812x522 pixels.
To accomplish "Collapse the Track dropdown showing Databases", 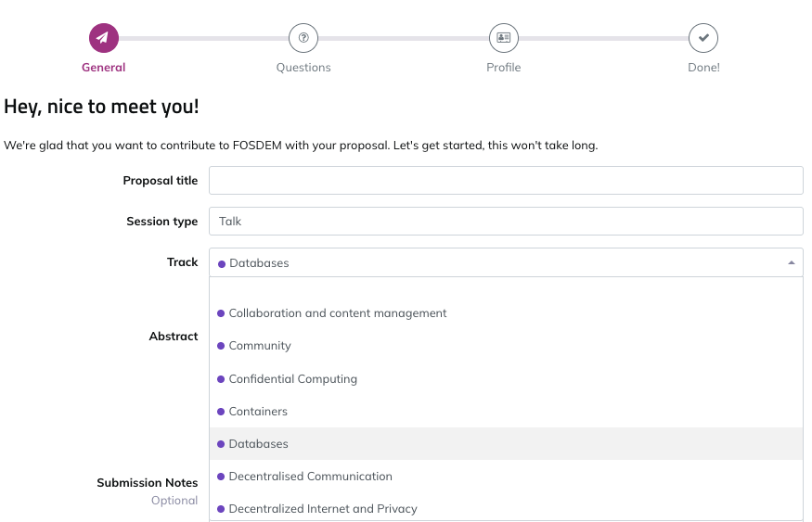I will [506, 262].
